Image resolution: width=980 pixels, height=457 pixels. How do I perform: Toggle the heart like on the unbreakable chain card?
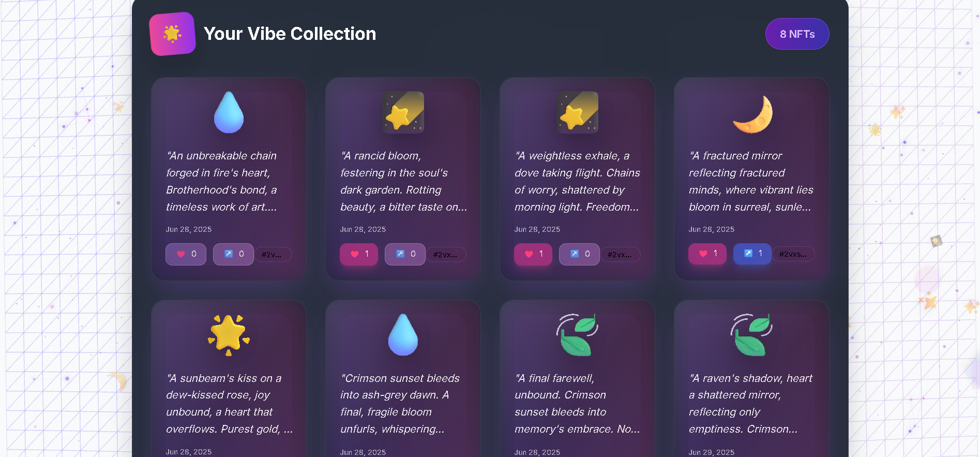186,254
